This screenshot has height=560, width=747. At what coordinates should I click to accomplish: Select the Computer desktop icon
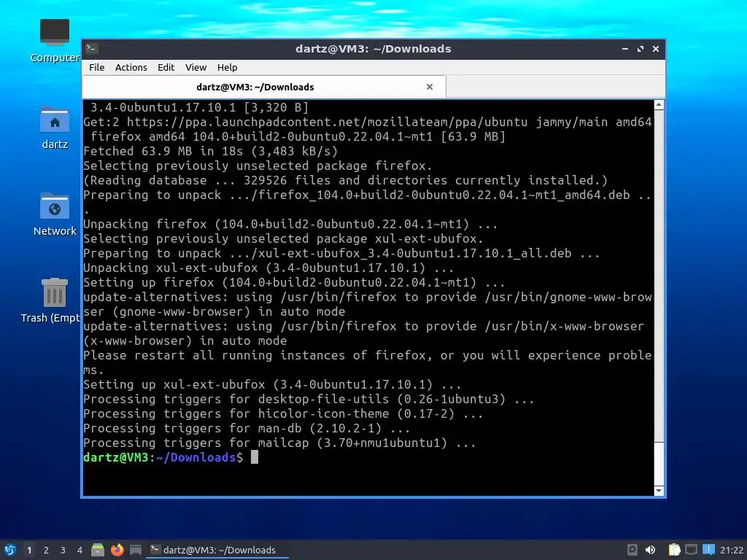[x=55, y=41]
